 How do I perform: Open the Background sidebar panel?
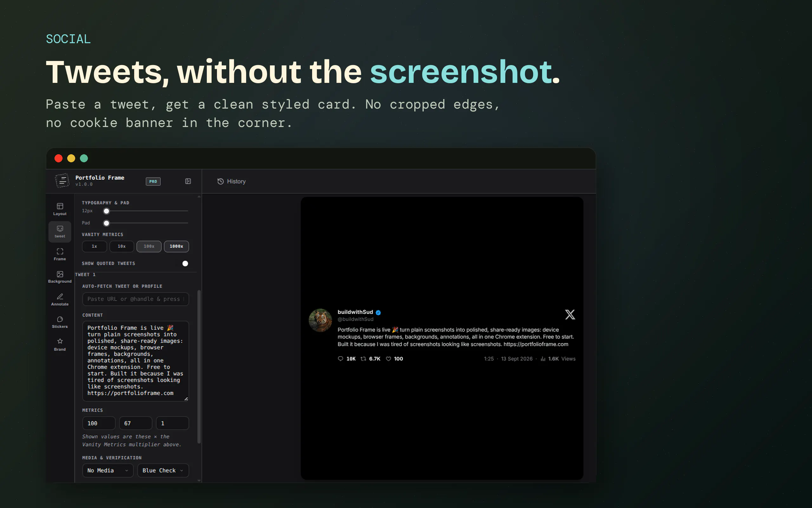[x=60, y=277]
